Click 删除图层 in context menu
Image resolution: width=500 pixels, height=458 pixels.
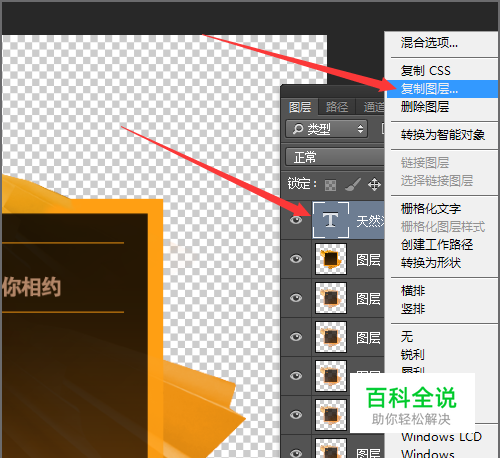click(x=425, y=107)
